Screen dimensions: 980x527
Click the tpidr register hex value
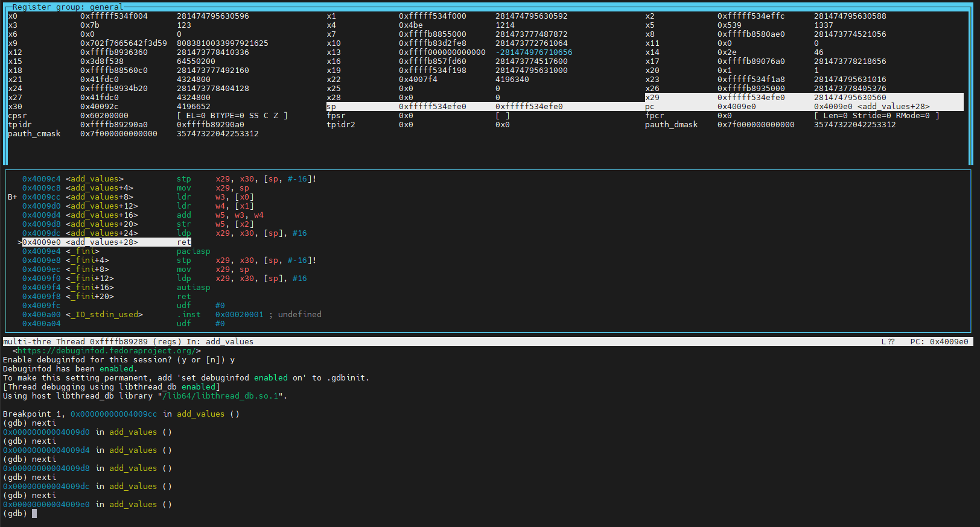pos(113,125)
